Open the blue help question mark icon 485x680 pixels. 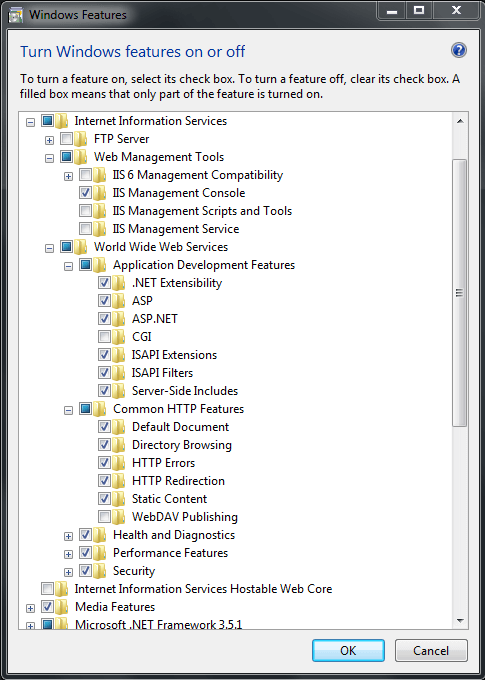pos(459,50)
